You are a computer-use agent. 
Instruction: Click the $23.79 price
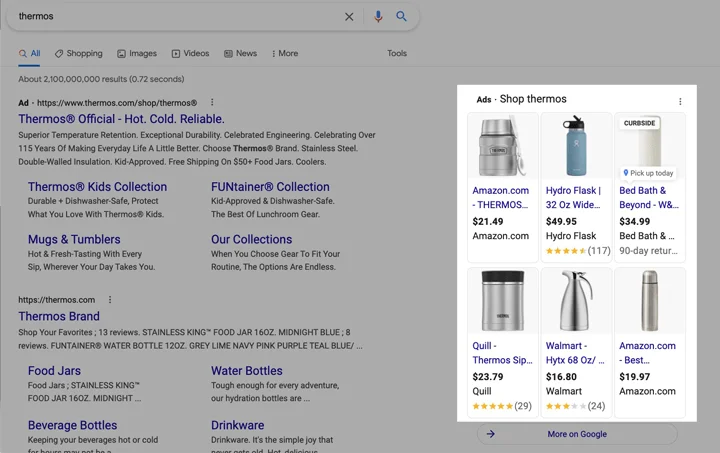(x=488, y=377)
